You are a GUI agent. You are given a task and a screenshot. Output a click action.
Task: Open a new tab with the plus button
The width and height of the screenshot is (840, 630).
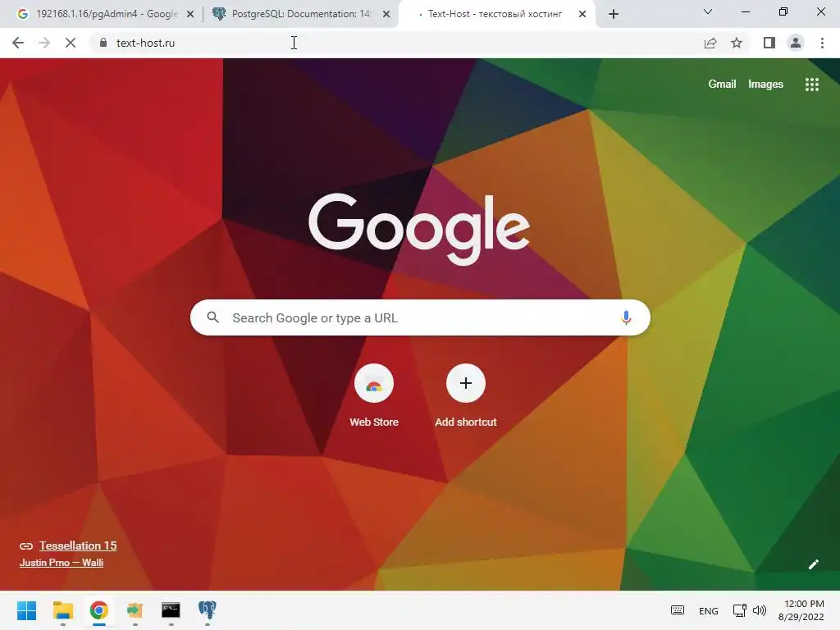[614, 14]
